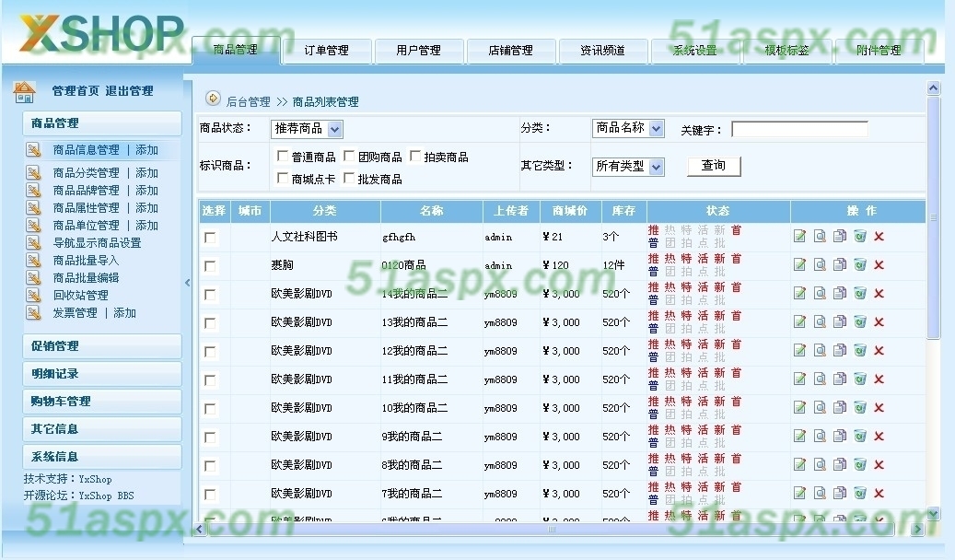Edit product 12我的商品二
Screen dimensions: 955x560
(x=799, y=350)
